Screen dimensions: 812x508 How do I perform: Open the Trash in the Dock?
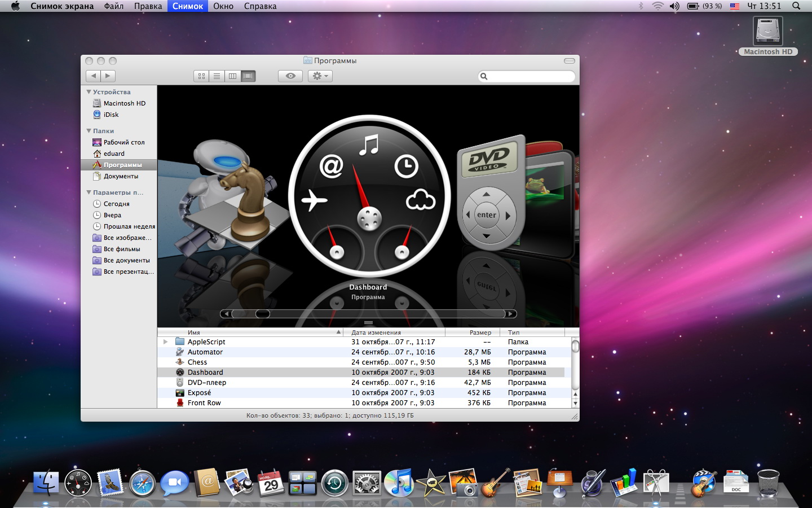pyautogui.click(x=768, y=484)
